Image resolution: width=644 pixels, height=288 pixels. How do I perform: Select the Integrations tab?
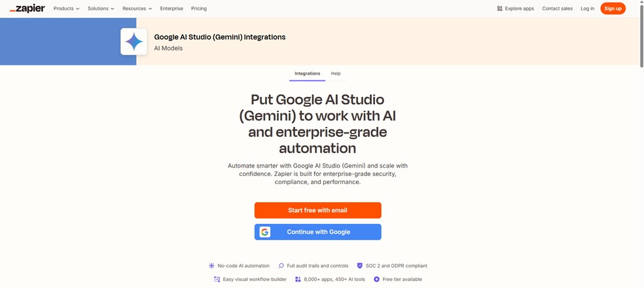[307, 73]
